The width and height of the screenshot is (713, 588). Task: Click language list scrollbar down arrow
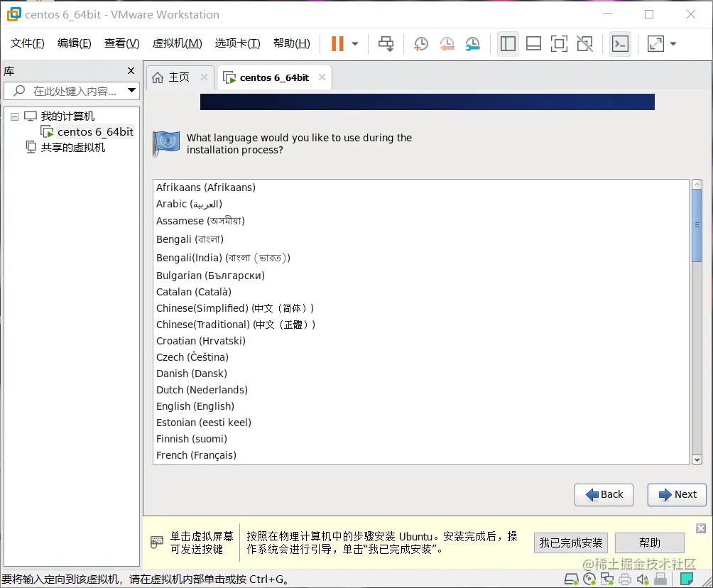[697, 459]
